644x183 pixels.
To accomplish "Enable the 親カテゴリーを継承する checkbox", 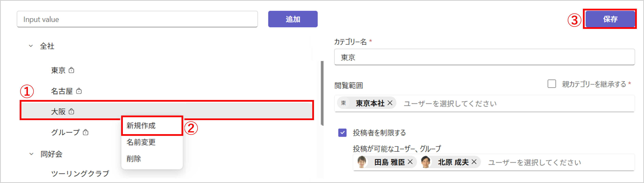I will coord(551,84).
